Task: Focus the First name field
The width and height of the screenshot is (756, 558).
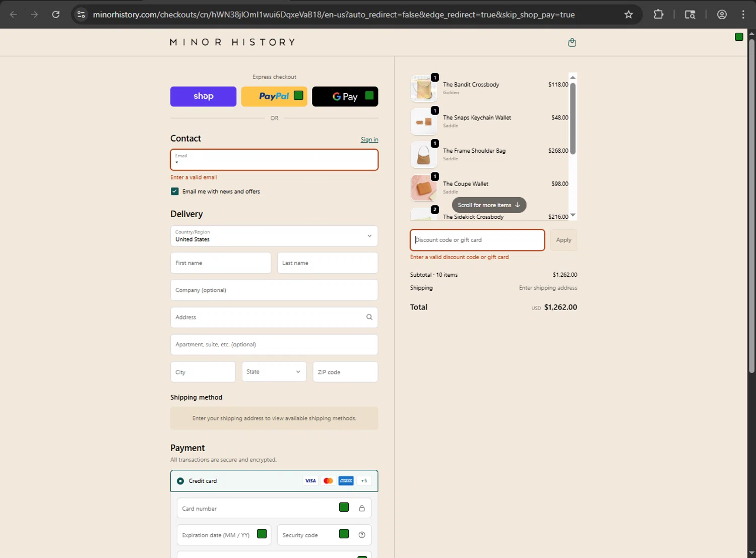Action: point(221,263)
